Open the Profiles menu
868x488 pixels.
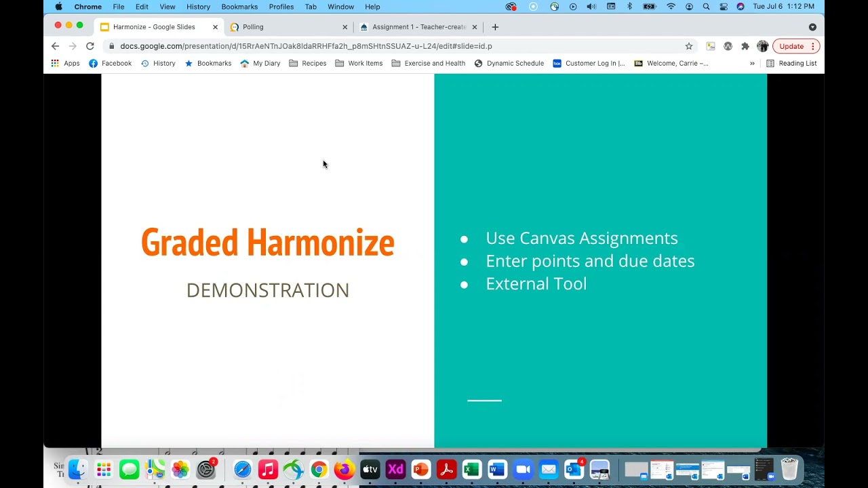click(x=281, y=7)
